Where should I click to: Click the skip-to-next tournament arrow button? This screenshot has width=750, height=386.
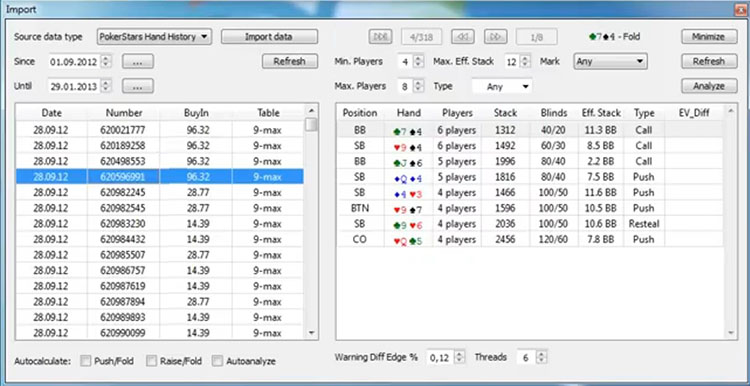click(x=380, y=36)
